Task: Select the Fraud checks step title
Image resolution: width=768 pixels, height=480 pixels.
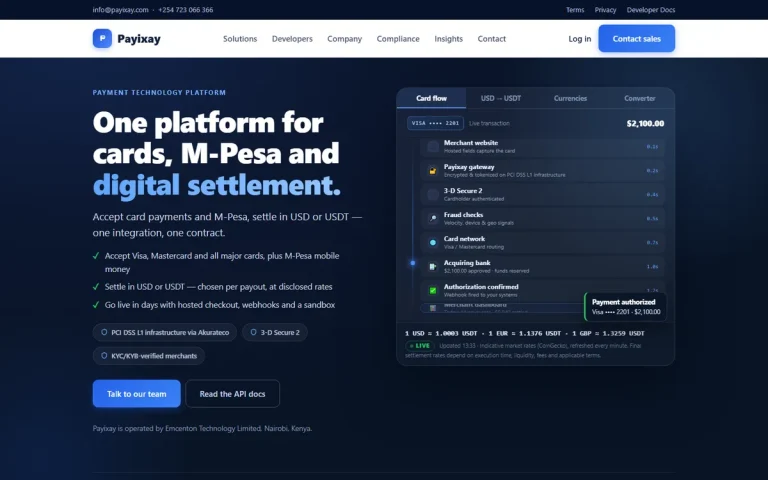Action: (x=463, y=215)
